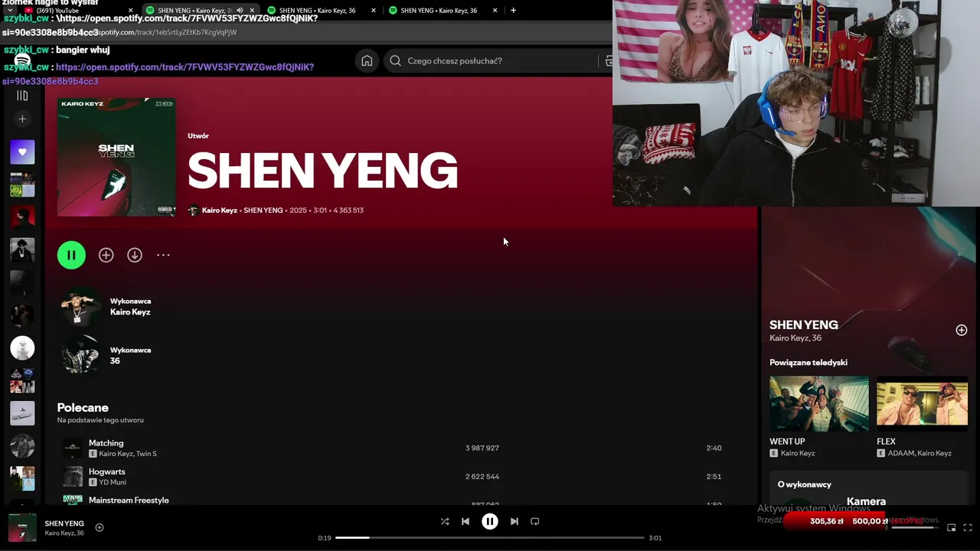This screenshot has width=980, height=551.
Task: Open the Kairo Keyz avatar in the header
Action: click(x=193, y=210)
